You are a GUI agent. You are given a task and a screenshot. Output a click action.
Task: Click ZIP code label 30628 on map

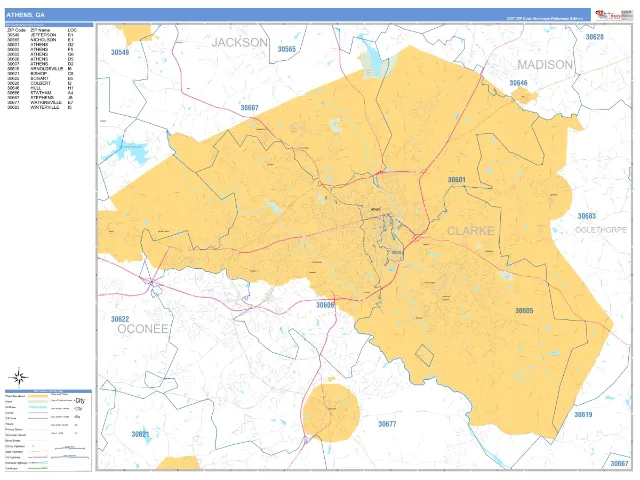tap(595, 37)
